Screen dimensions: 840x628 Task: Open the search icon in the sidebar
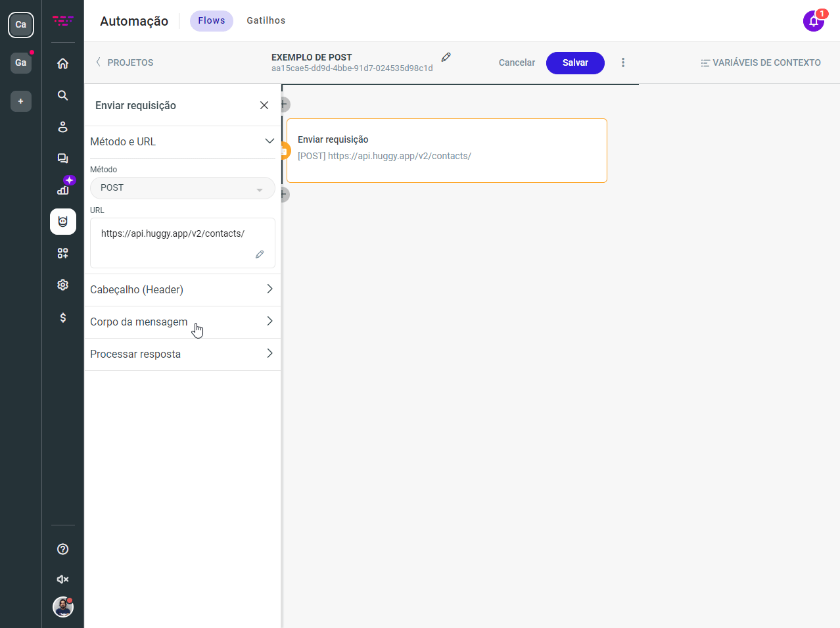point(62,95)
